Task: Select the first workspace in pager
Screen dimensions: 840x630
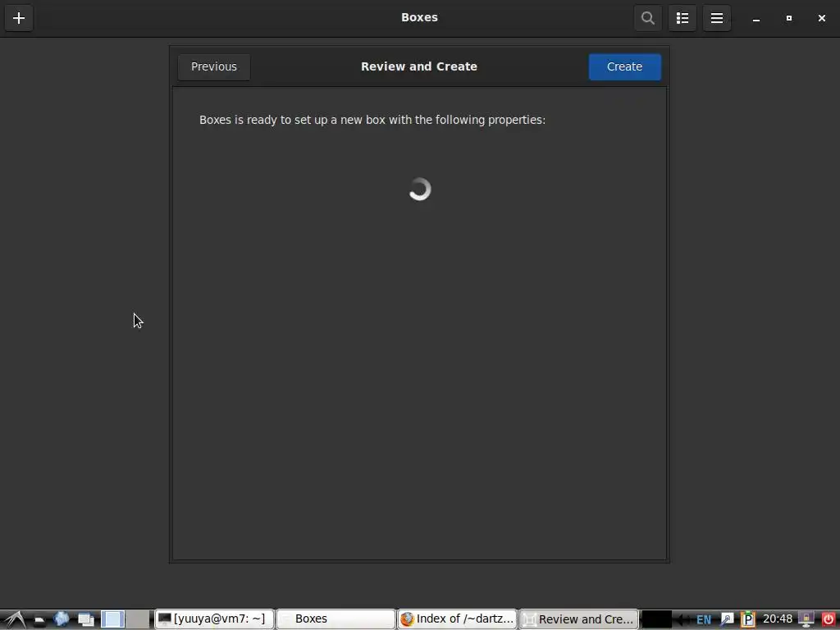Action: 113,619
